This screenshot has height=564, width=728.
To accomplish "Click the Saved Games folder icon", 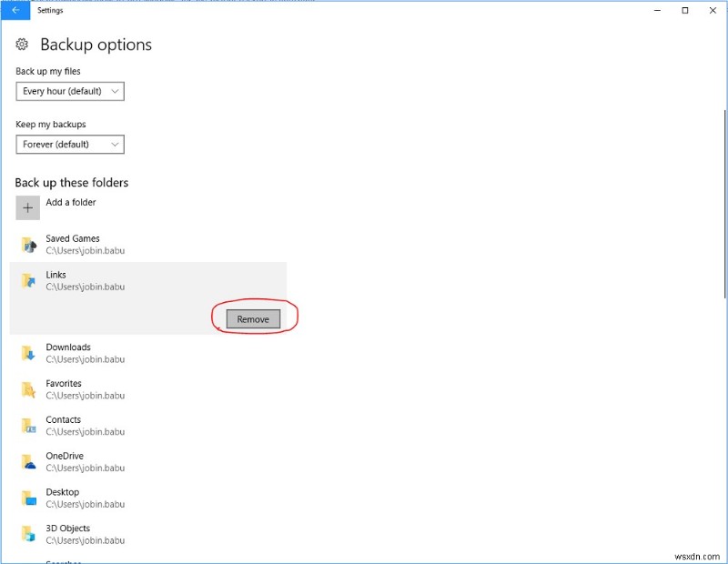I will (x=28, y=244).
